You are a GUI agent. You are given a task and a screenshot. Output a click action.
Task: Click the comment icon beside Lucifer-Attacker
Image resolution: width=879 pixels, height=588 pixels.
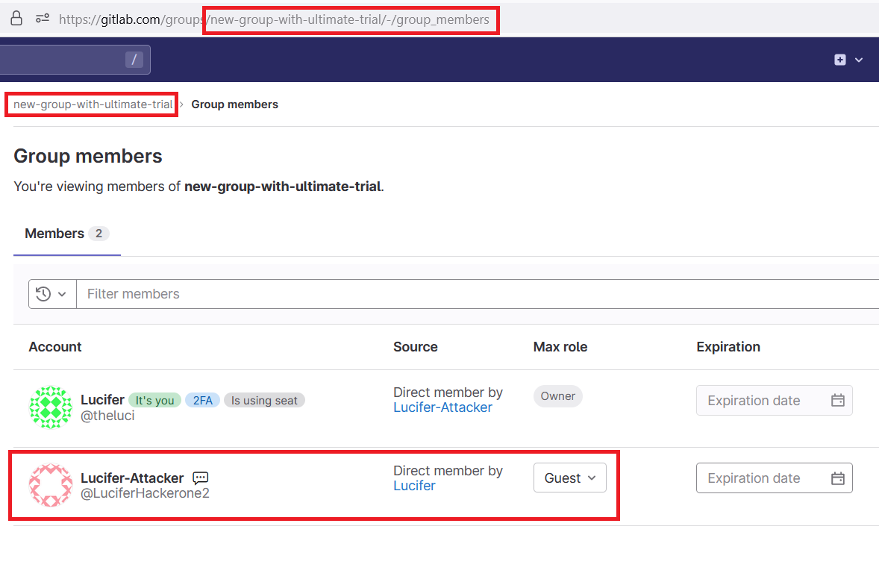200,478
